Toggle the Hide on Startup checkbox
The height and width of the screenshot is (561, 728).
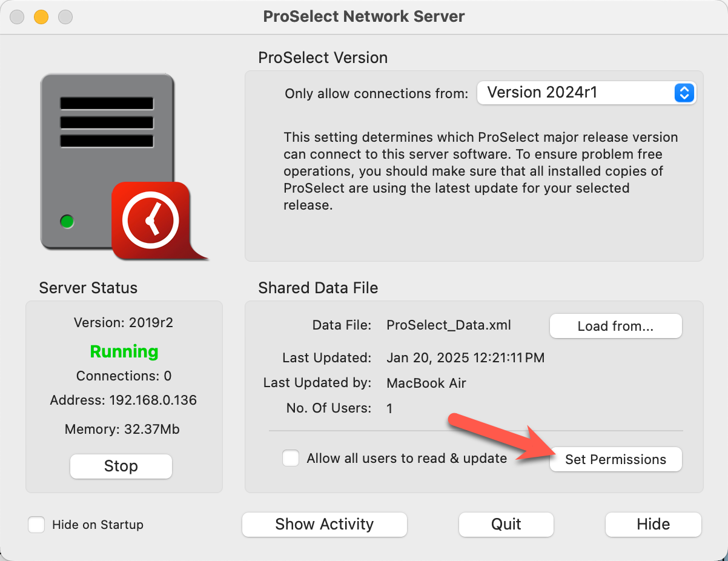(37, 525)
